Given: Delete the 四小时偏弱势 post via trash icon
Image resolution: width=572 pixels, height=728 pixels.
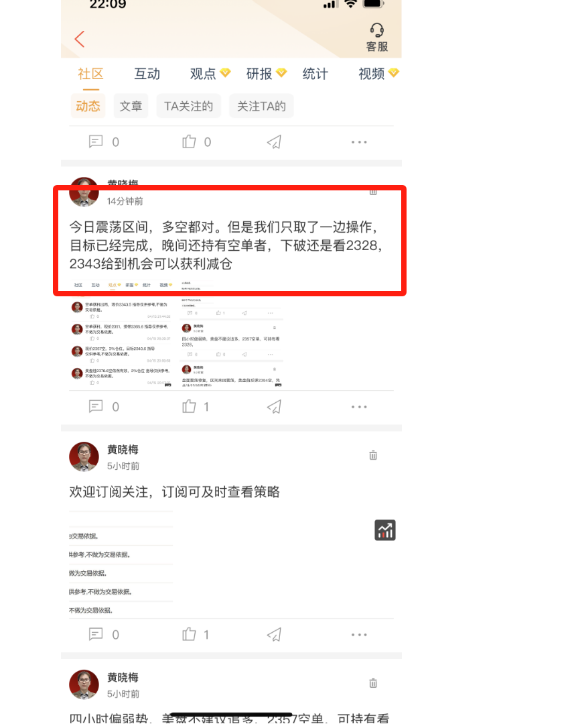Looking at the screenshot, I should pos(373,683).
